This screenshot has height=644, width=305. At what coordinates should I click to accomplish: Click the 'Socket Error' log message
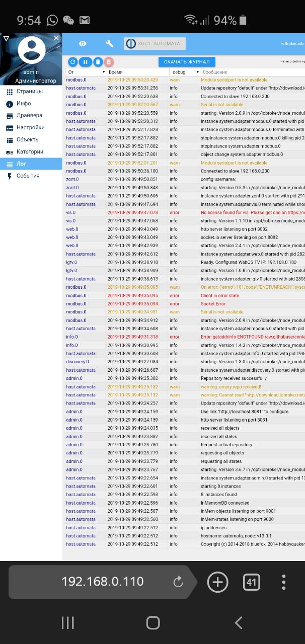(x=213, y=304)
